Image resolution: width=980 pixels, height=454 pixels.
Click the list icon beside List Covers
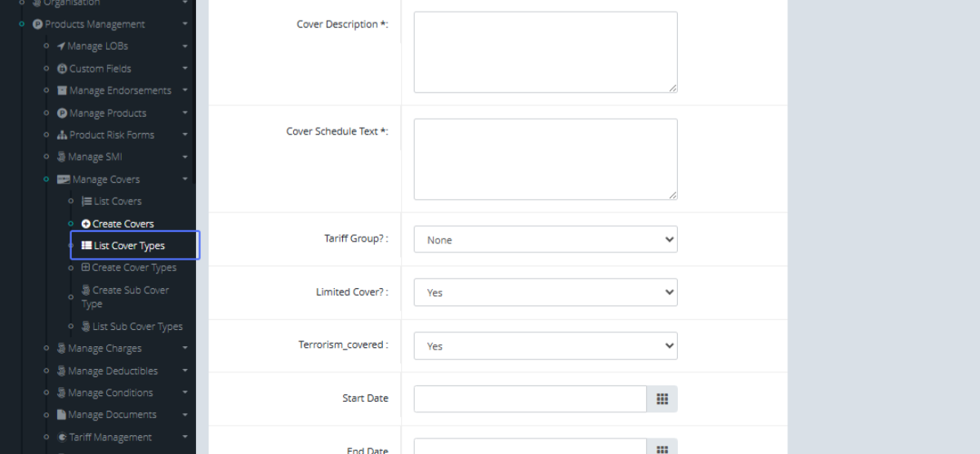pos(87,202)
